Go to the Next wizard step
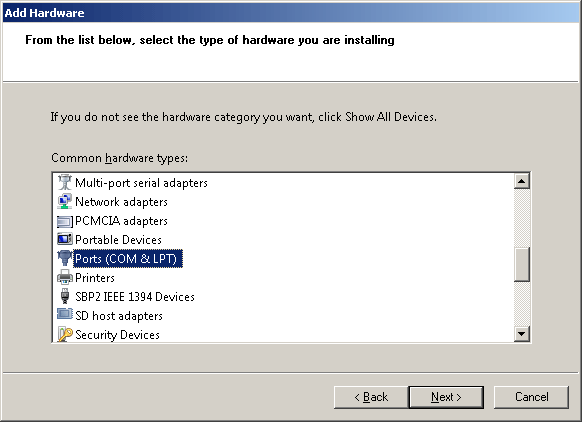 [x=446, y=397]
